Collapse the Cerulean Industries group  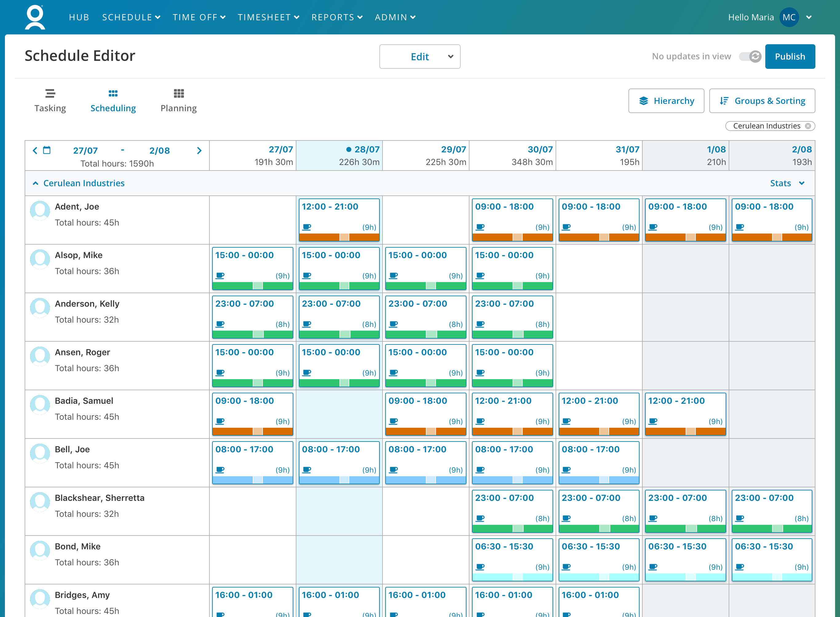pos(35,183)
